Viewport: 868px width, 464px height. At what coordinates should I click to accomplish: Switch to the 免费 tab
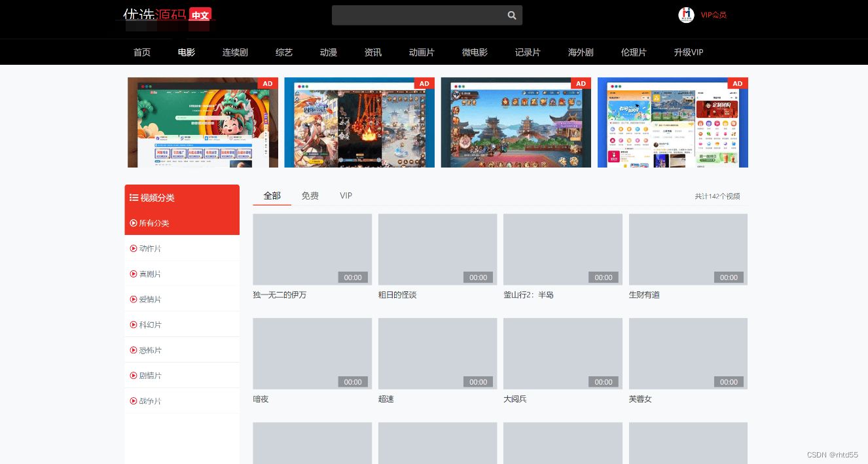310,196
